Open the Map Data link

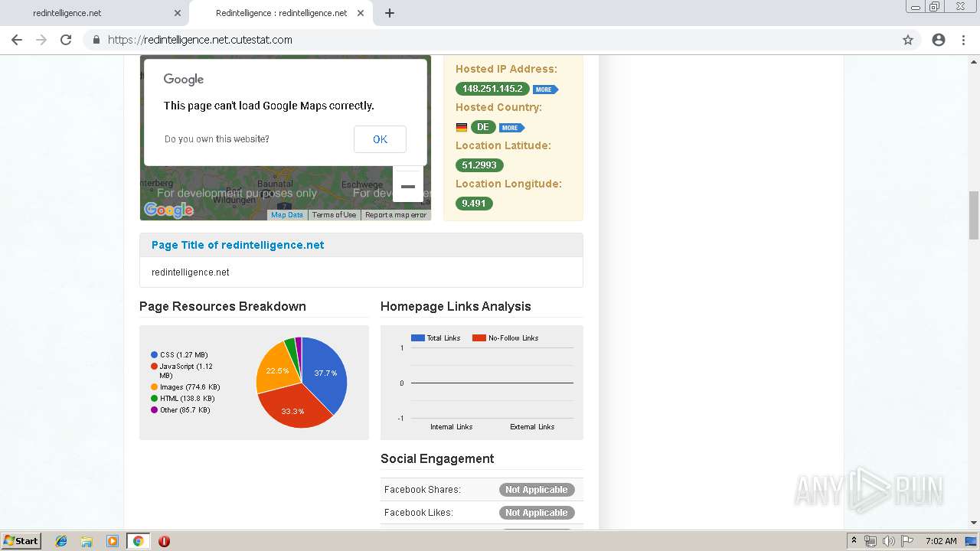coord(287,215)
